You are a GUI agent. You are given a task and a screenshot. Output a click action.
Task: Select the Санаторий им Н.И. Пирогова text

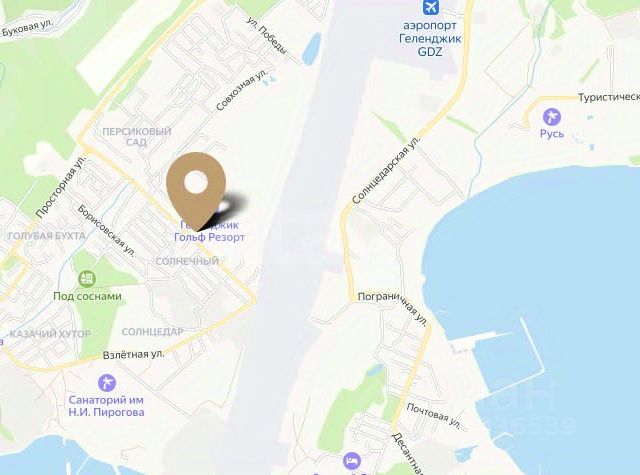tap(106, 406)
